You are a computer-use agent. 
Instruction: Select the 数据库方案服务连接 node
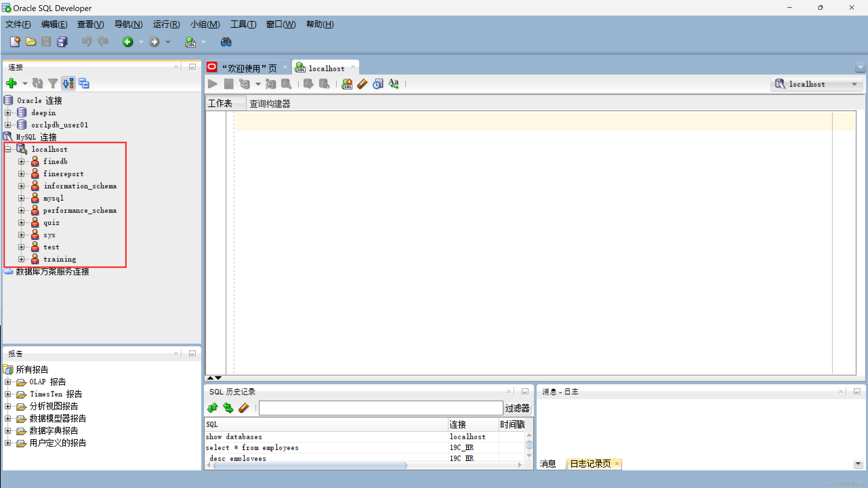click(52, 272)
